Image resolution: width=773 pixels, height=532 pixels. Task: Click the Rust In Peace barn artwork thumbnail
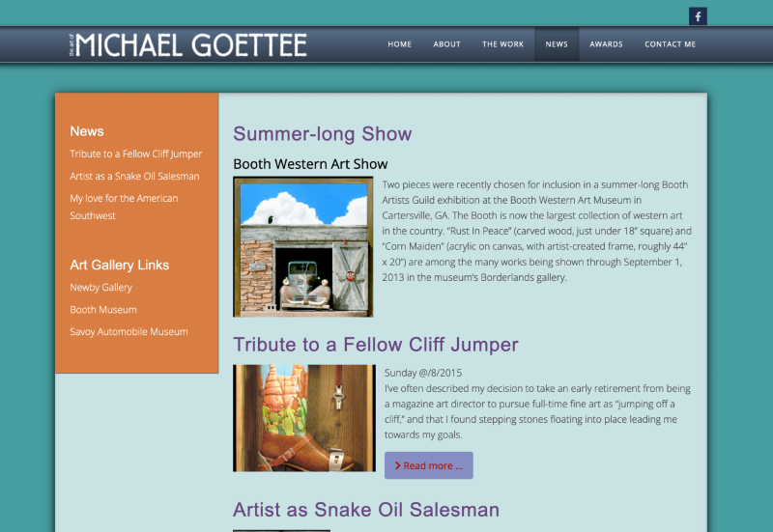[303, 247]
